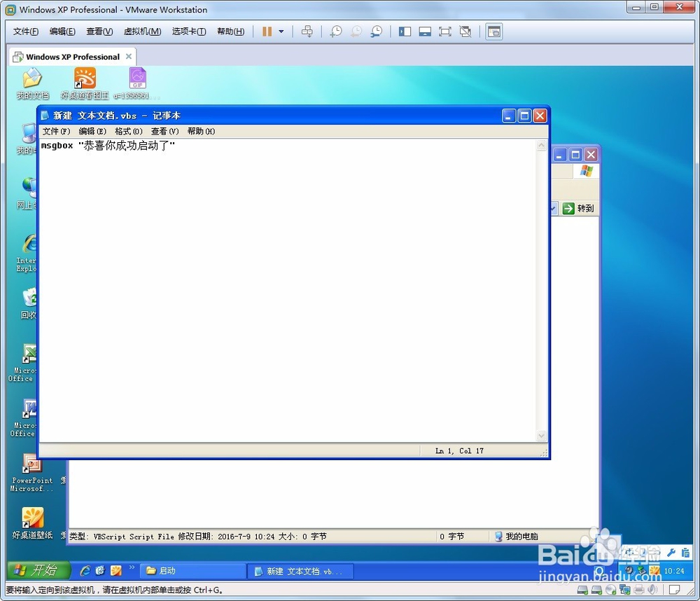Click the 转到 go button in Explorer window

(579, 208)
